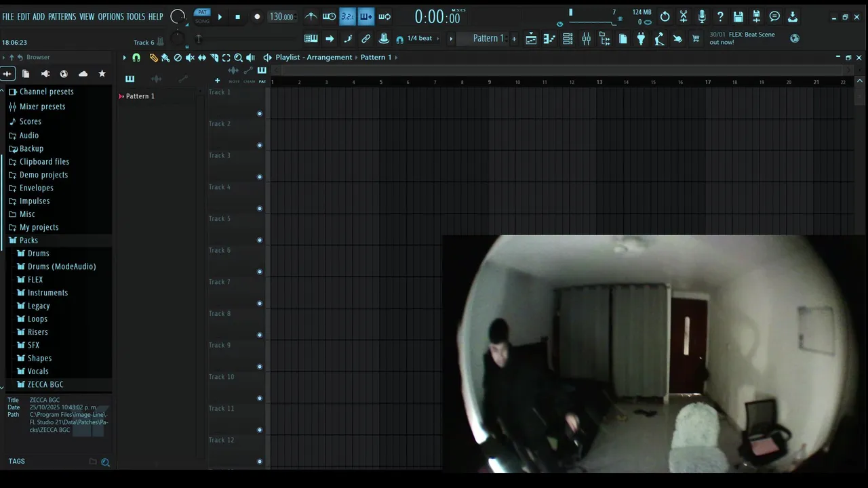Viewport: 868px width, 488px height.
Task: Select the mute tool in playlist toolbar
Action: [x=190, y=58]
